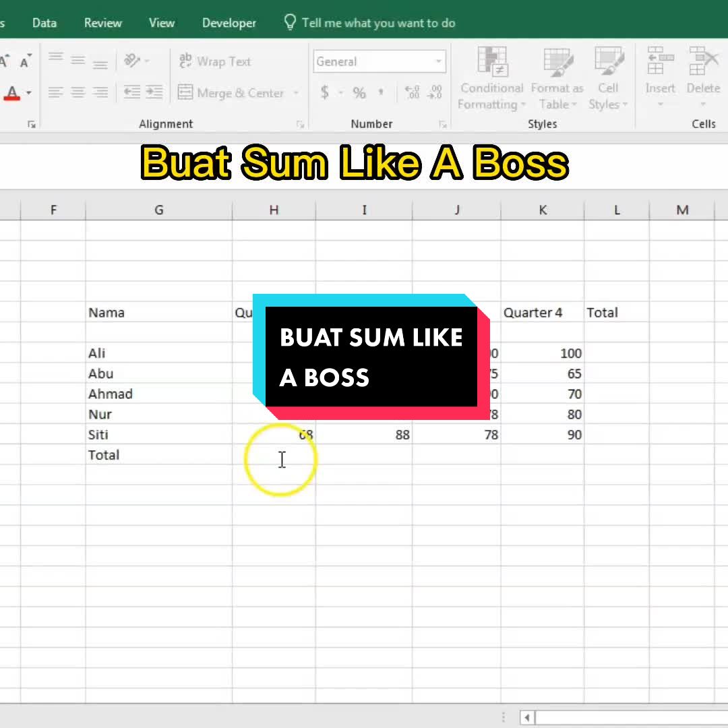Open Alignment settings dialog launcher
The height and width of the screenshot is (728, 728).
300,125
